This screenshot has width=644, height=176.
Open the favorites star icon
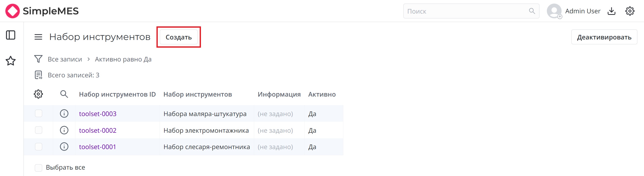point(10,61)
